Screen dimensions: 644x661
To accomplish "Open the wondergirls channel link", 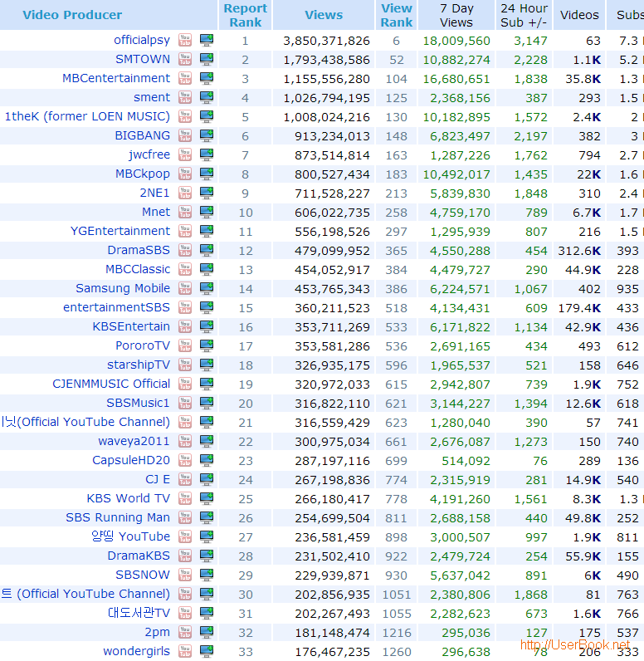I will coord(136,651).
